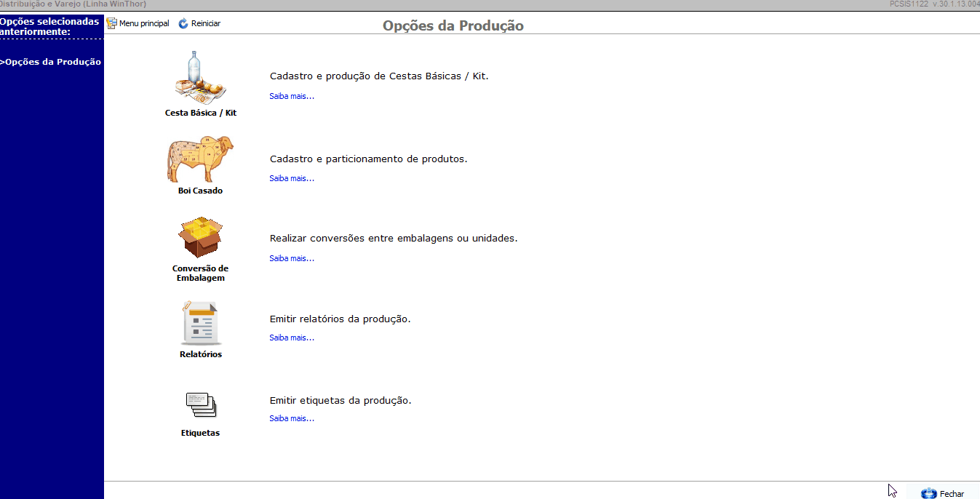980x499 pixels.
Task: Click text 'Realizar conversões entre embalagens ou unidades.'
Action: pyautogui.click(x=394, y=238)
